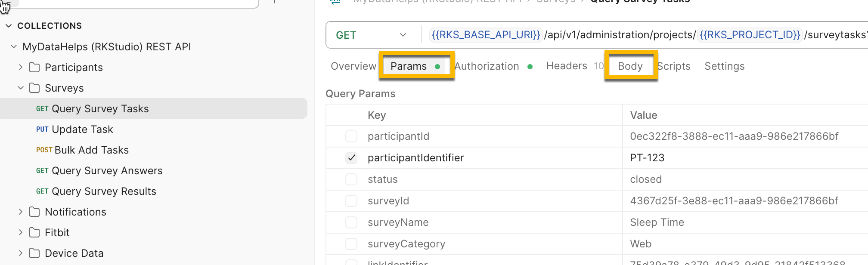Enable the status parameter checkbox
The width and height of the screenshot is (868, 265).
[x=351, y=179]
